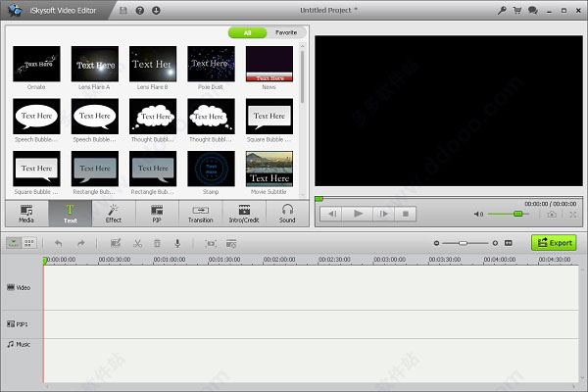Click the redo arrow in timeline toolbar
Image resolution: width=588 pixels, height=392 pixels.
[x=81, y=243]
